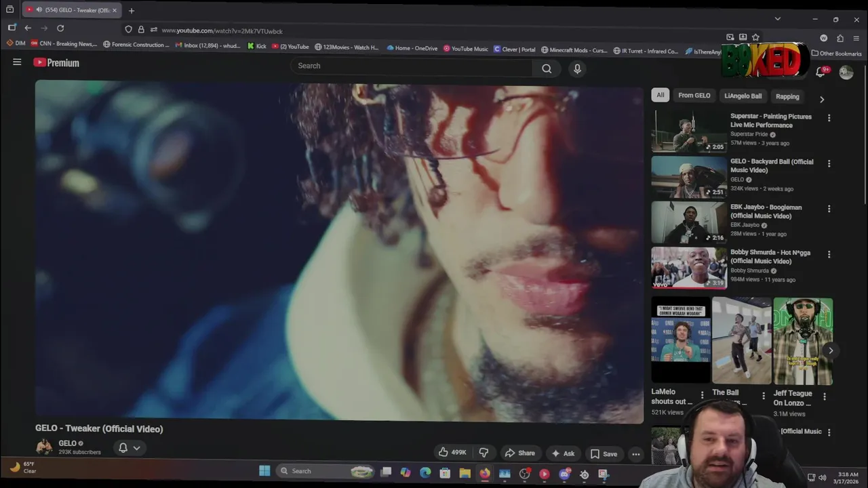Open EBK Jaaybo Boogieman video title
The image size is (868, 488).
(766, 211)
